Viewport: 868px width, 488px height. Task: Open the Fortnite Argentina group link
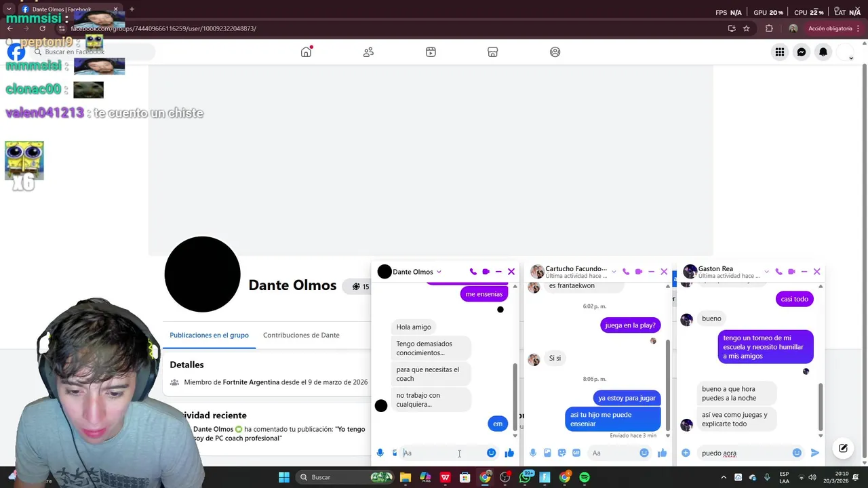(251, 382)
